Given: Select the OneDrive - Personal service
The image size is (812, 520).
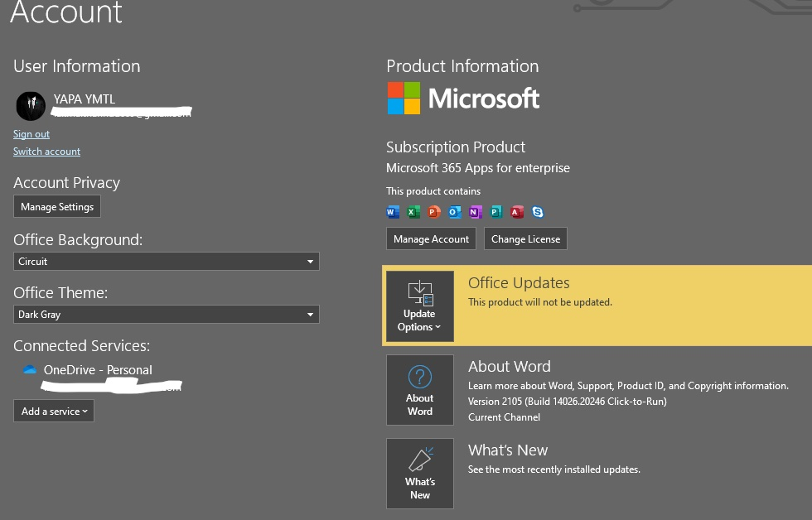Looking at the screenshot, I should (x=98, y=370).
